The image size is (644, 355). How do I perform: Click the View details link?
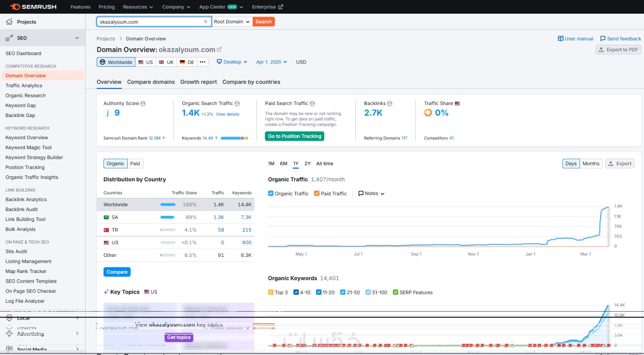click(x=227, y=114)
